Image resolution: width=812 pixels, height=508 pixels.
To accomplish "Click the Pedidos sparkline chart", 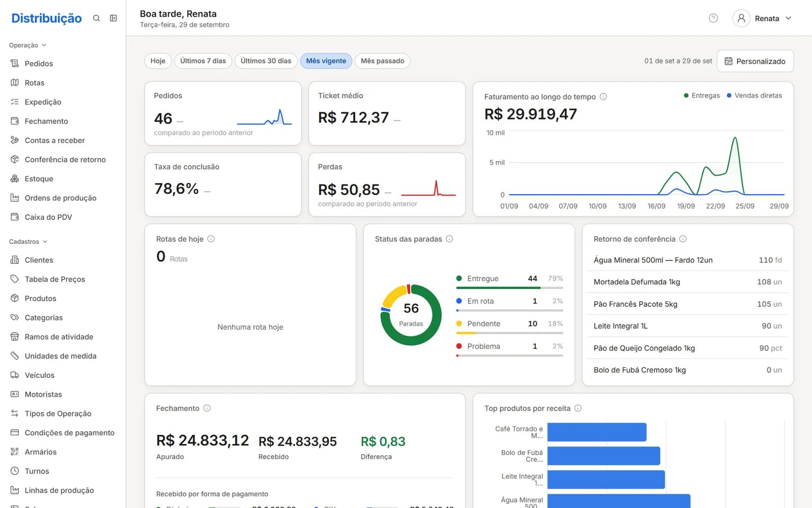I will [264, 117].
